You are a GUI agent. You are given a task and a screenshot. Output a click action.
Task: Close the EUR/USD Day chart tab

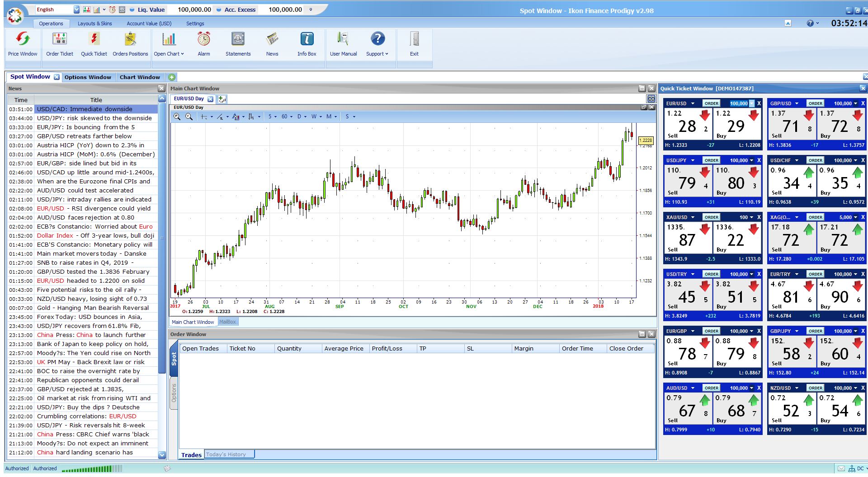coord(210,99)
